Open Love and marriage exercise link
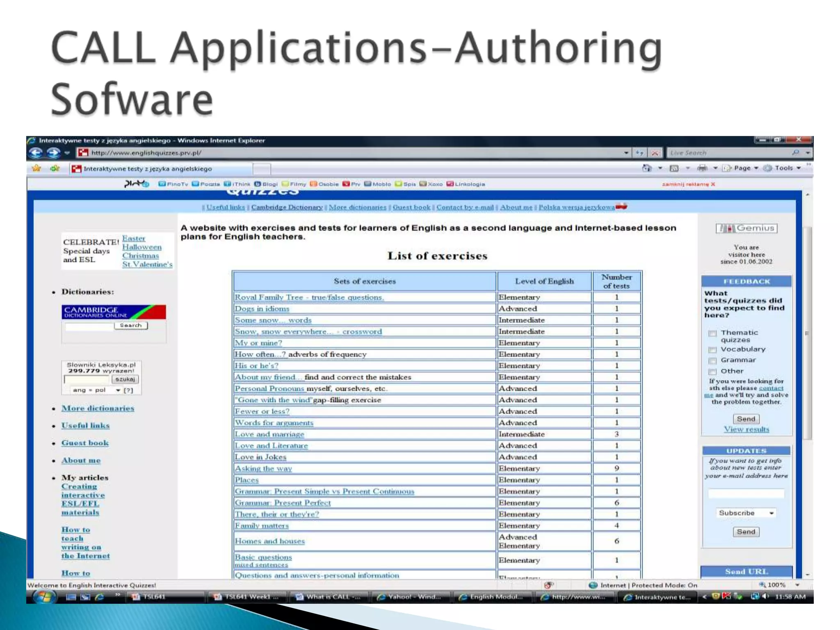 [x=269, y=434]
